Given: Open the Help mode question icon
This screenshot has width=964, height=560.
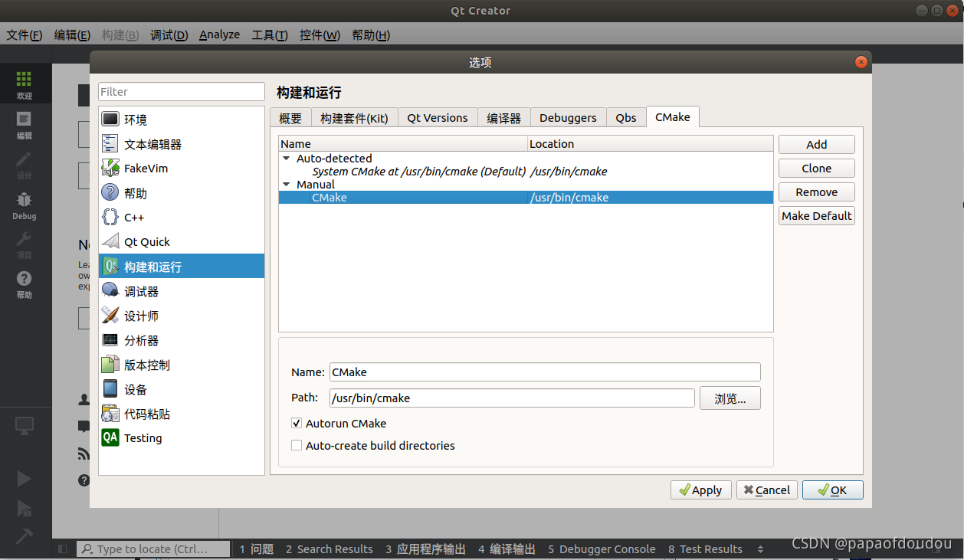Looking at the screenshot, I should coord(24,279).
